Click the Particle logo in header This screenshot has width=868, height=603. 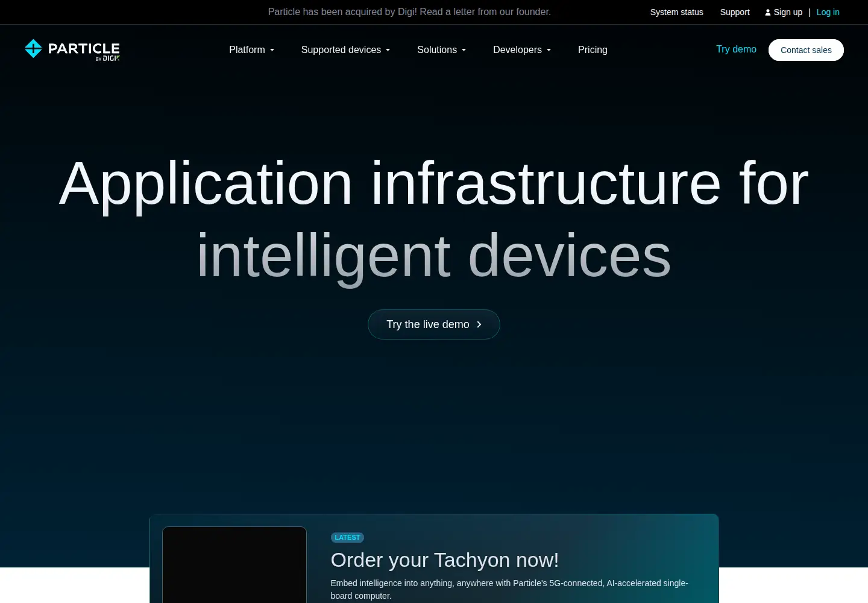[72, 49]
